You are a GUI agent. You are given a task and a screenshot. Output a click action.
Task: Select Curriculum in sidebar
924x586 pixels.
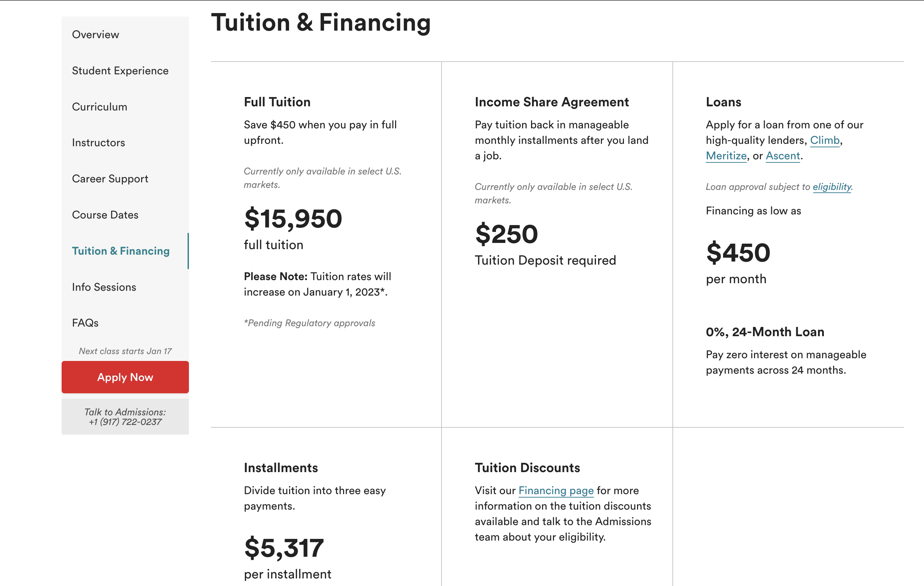tap(99, 107)
